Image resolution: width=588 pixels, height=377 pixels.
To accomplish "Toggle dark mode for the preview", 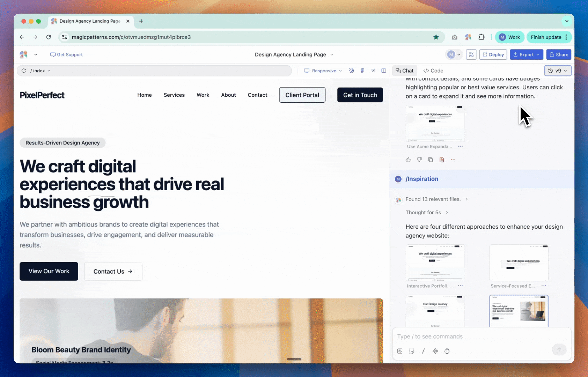I will [x=351, y=71].
